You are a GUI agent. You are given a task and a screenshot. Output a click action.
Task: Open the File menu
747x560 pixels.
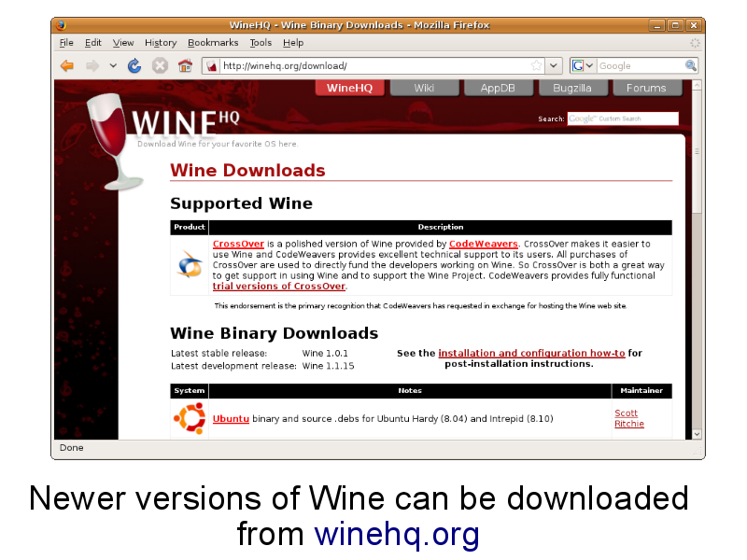click(x=66, y=43)
